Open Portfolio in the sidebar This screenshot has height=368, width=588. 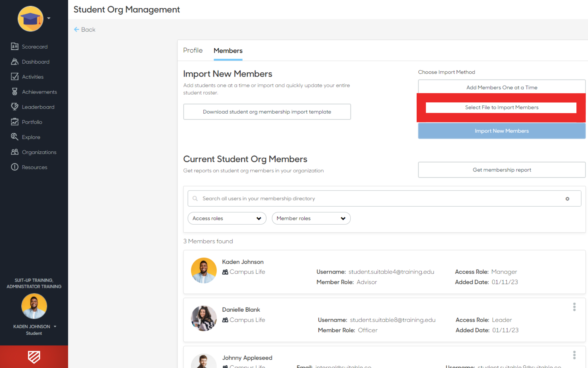click(27, 122)
